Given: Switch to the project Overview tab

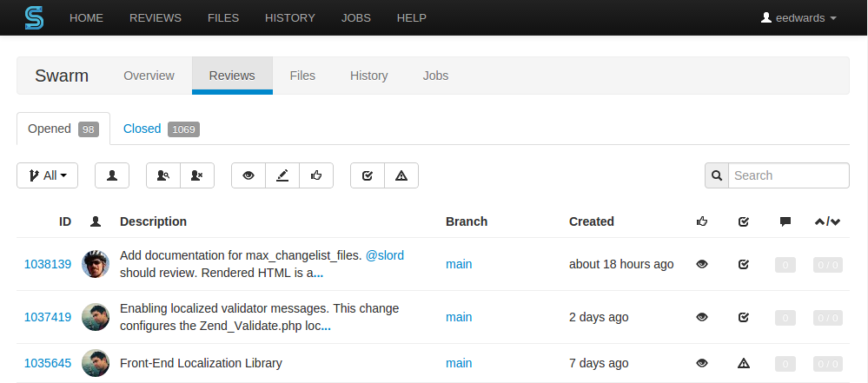Looking at the screenshot, I should coord(149,76).
